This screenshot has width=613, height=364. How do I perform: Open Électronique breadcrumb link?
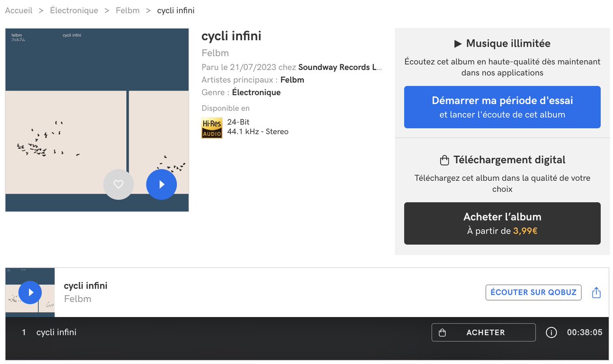click(x=74, y=10)
